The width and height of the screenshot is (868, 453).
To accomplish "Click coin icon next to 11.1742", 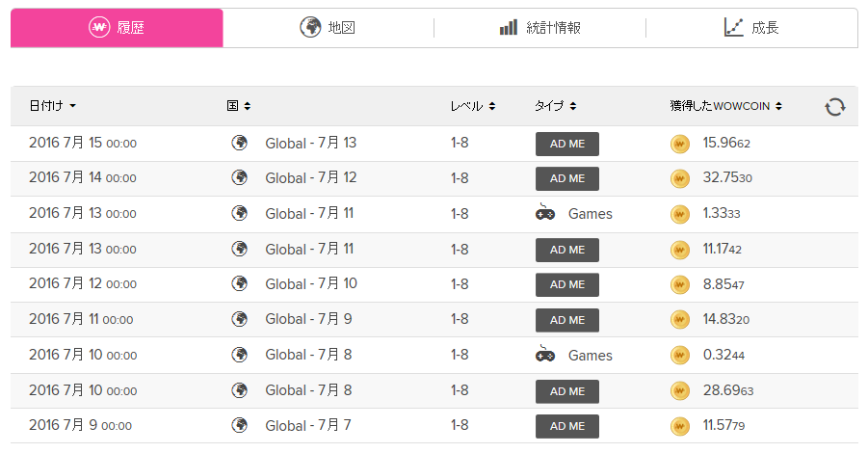I will point(680,250).
